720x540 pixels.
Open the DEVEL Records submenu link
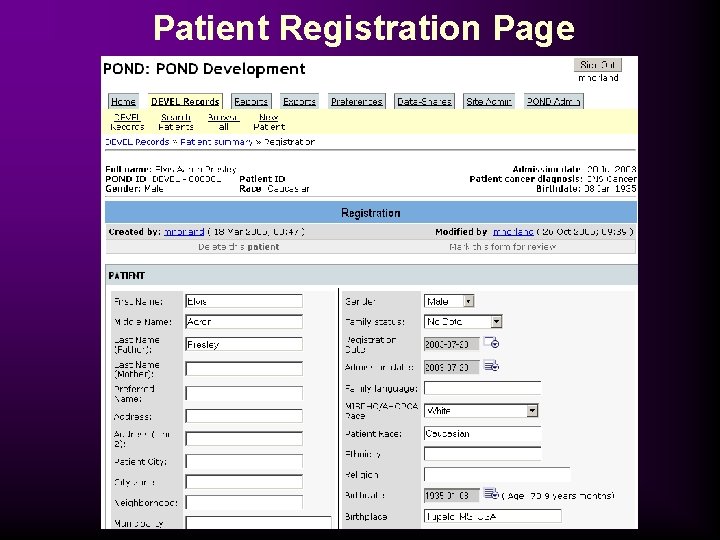click(x=127, y=122)
